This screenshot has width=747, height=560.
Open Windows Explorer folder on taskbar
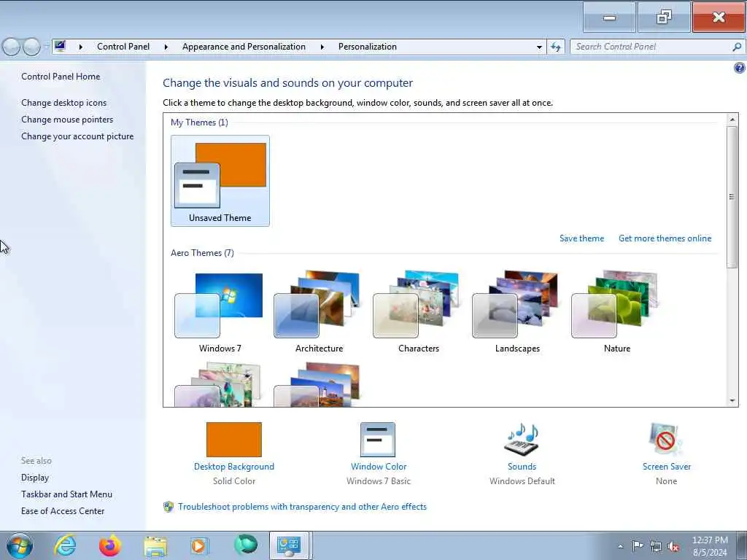pos(155,546)
